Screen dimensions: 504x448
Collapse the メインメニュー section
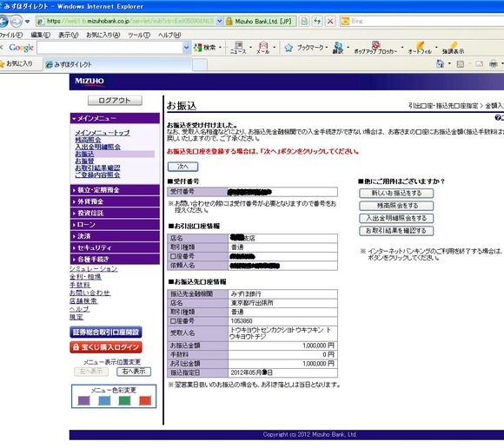[115, 118]
